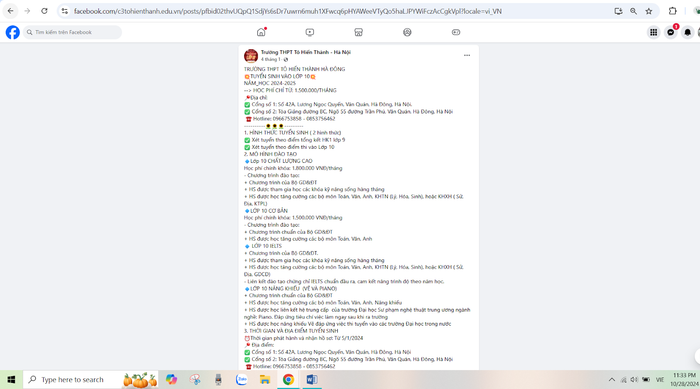
Task: Open the zoom magnifier icon in address bar
Action: (x=633, y=11)
